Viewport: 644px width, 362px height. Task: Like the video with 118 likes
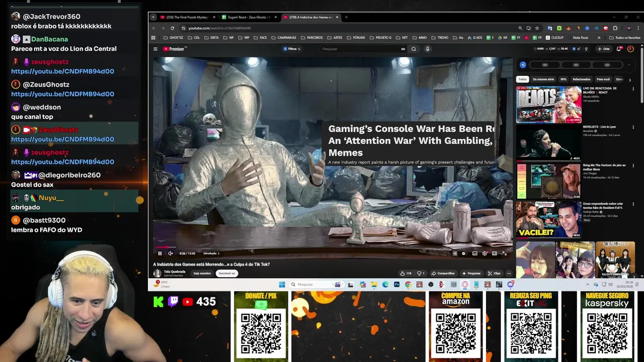point(406,274)
